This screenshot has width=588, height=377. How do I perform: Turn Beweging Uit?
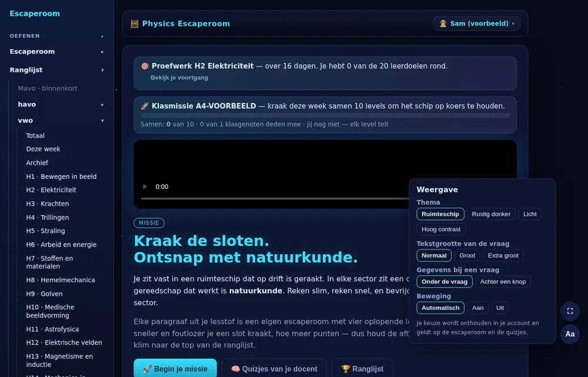point(500,308)
